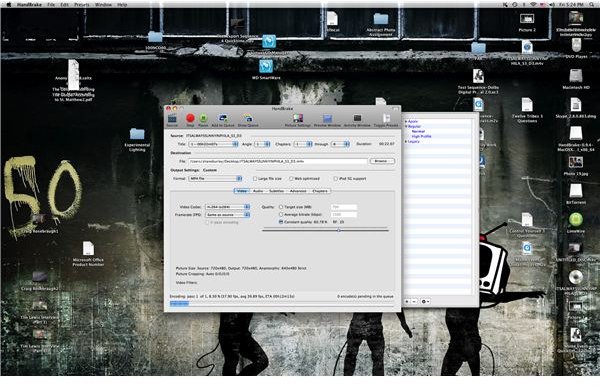The height and width of the screenshot is (386, 600).
Task: Open the Window menu in the menu bar
Action: pyautogui.click(x=103, y=5)
